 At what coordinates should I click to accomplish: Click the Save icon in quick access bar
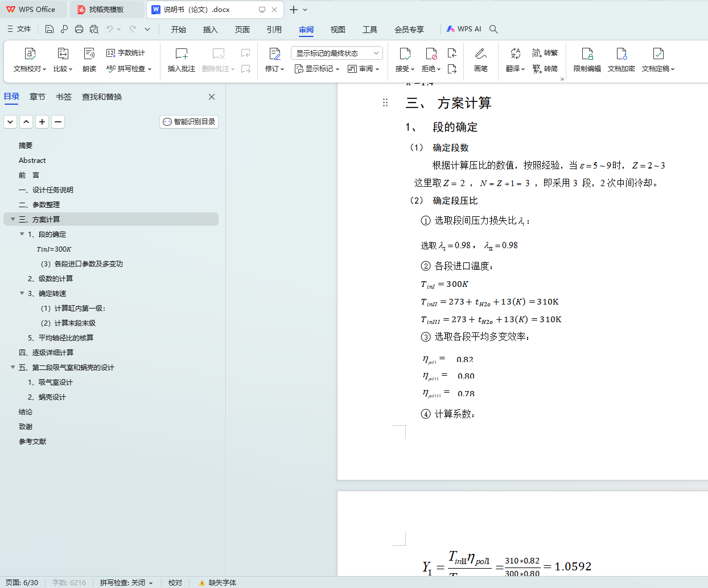click(x=50, y=29)
